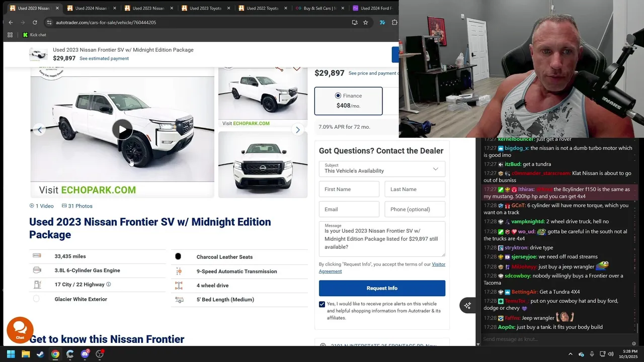
Task: Open the 1 Video link
Action: (41, 206)
